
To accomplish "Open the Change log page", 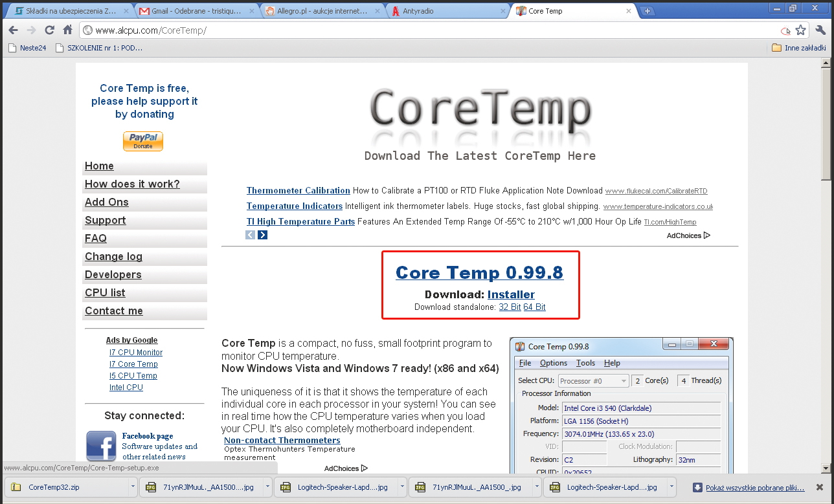I will tap(113, 257).
